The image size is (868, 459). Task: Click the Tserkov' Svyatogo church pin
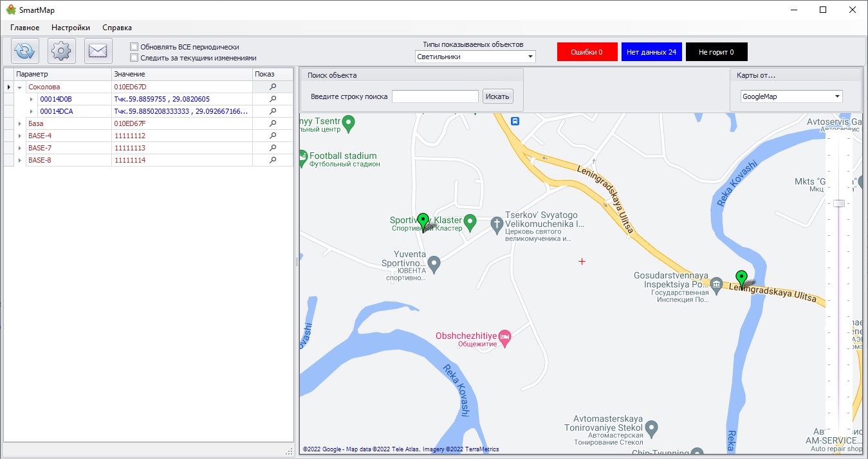tap(496, 225)
